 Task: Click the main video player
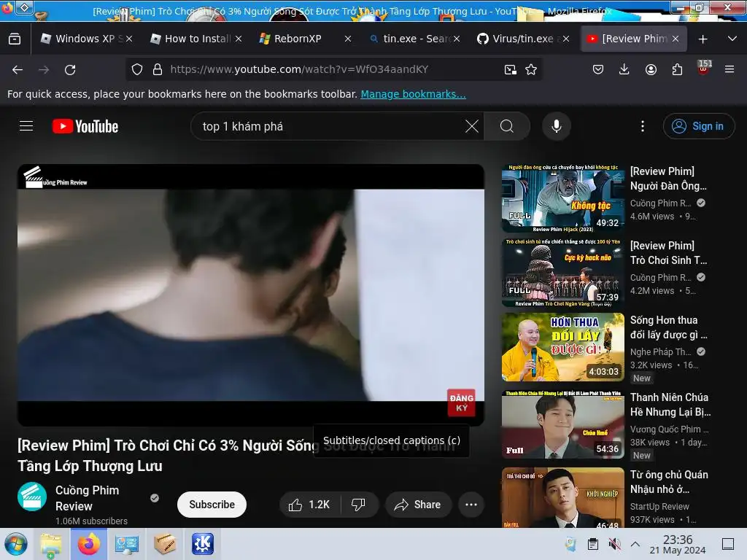click(251, 295)
